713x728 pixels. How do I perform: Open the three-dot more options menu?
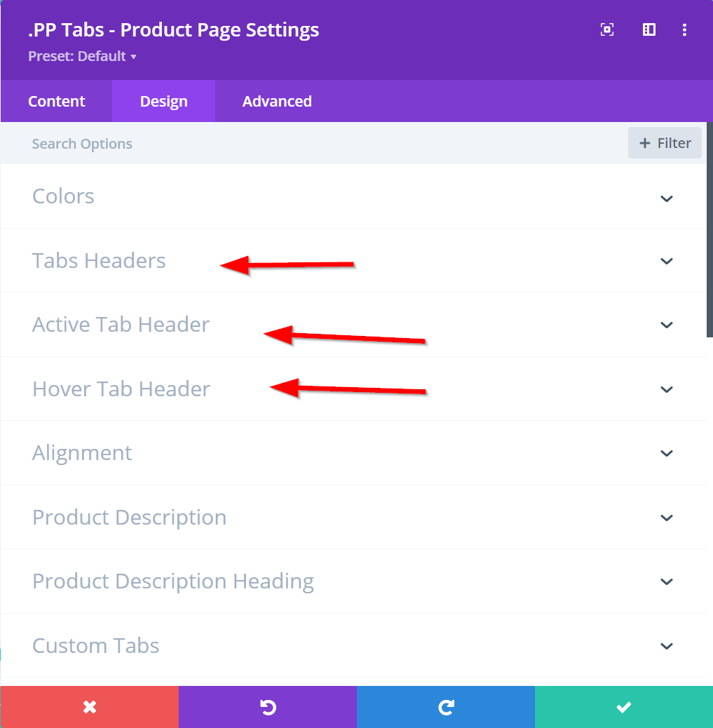[x=685, y=29]
